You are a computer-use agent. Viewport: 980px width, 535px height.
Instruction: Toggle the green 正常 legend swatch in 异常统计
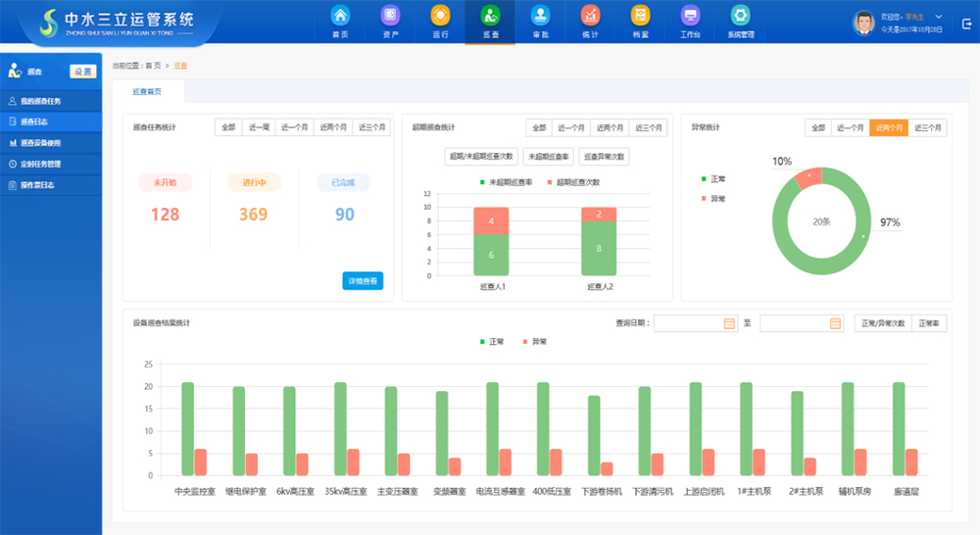point(704,179)
